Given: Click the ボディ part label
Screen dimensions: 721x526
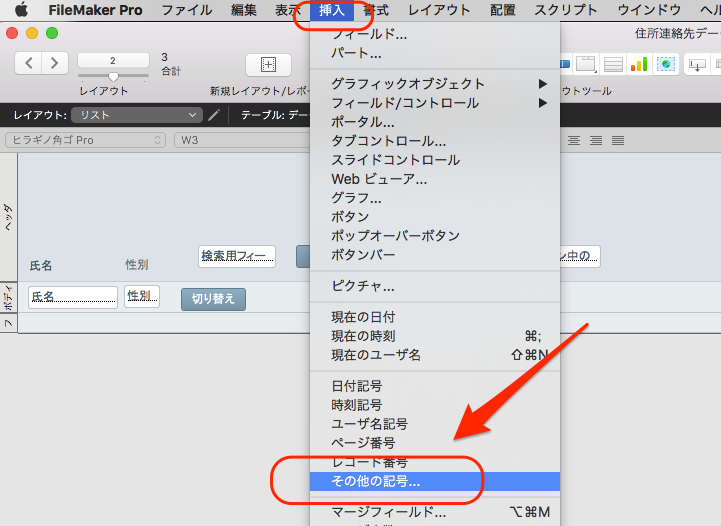Looking at the screenshot, I should (8, 297).
